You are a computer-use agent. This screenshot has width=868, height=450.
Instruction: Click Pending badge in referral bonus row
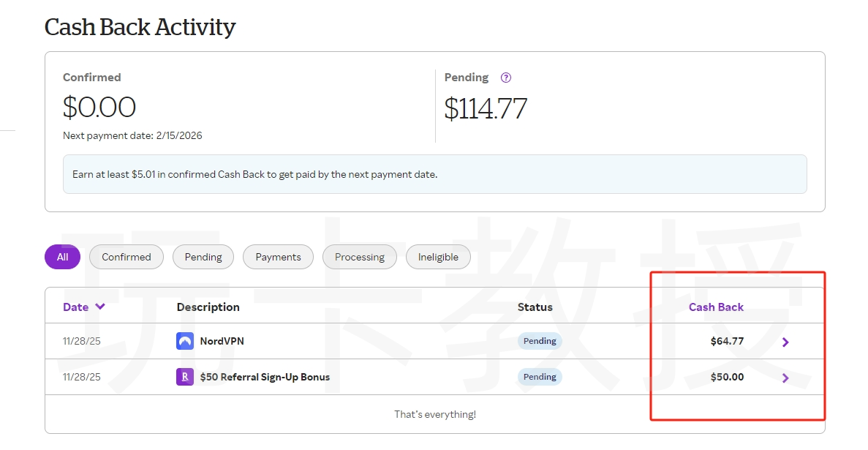(x=540, y=377)
